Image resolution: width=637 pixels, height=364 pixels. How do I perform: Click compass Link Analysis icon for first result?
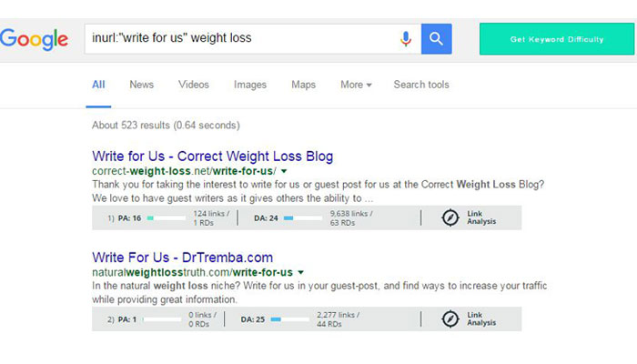tap(450, 217)
